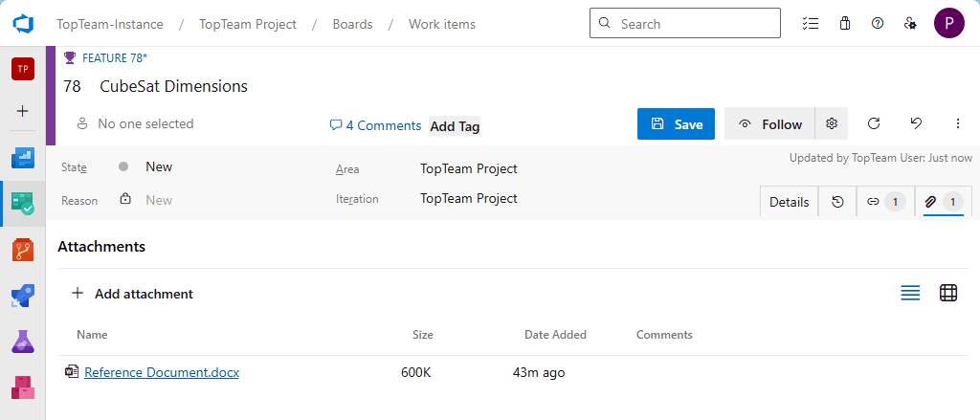Click the refresh work item icon
980x420 pixels.
(874, 123)
